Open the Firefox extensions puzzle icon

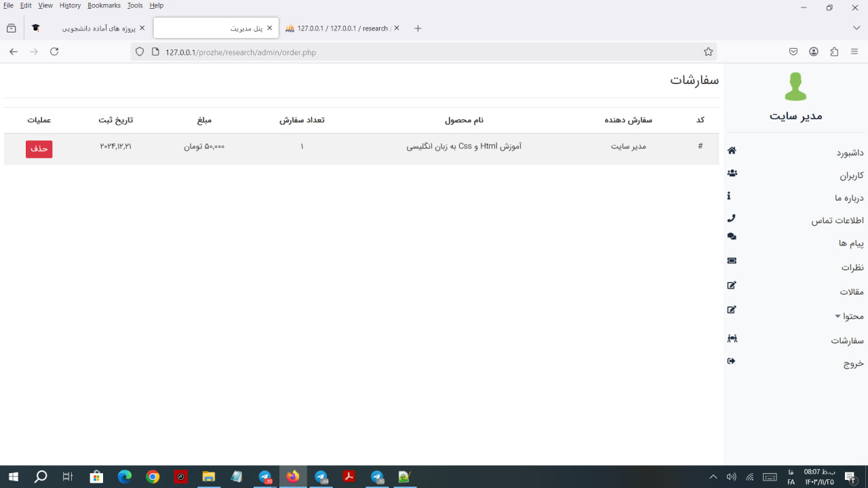(834, 52)
